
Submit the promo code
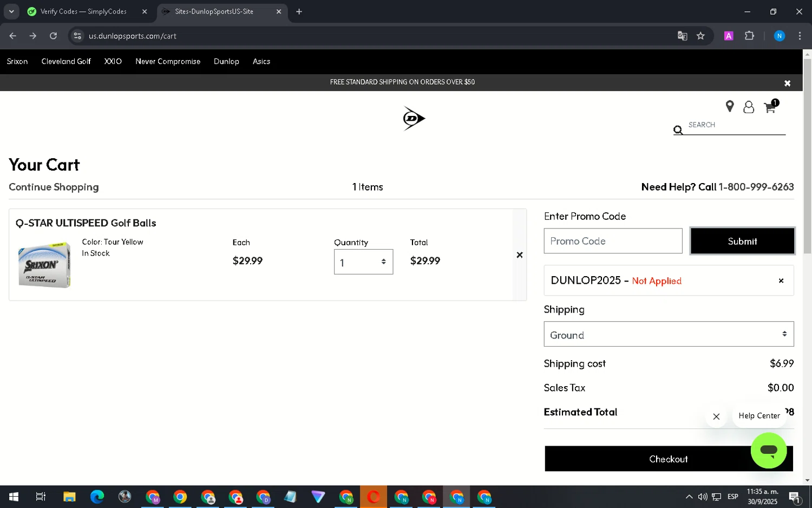[742, 241]
